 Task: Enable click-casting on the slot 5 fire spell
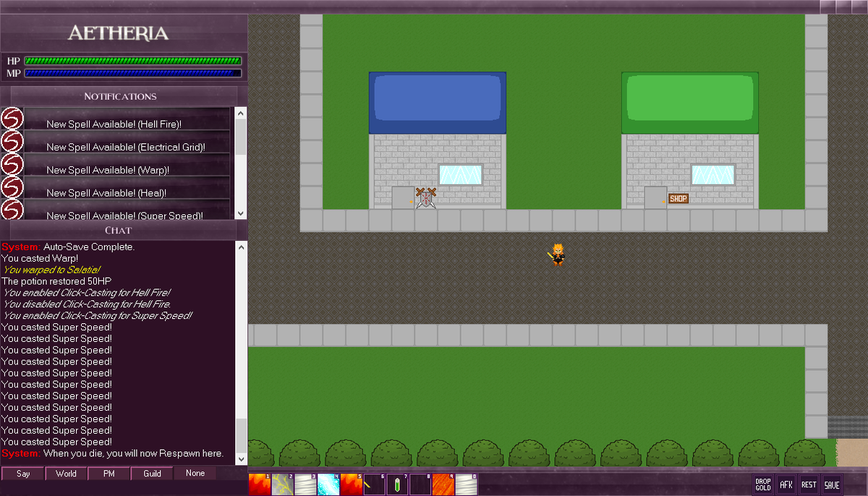click(x=352, y=484)
